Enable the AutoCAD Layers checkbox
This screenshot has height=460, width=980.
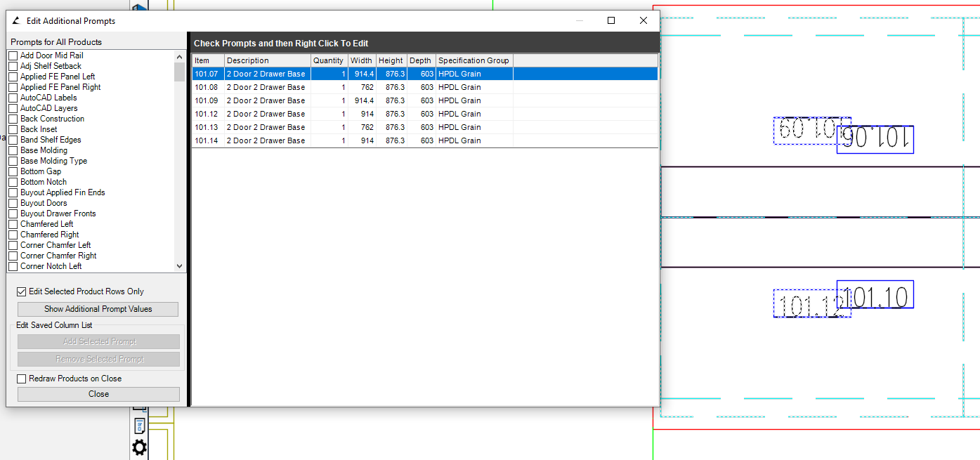[x=13, y=108]
